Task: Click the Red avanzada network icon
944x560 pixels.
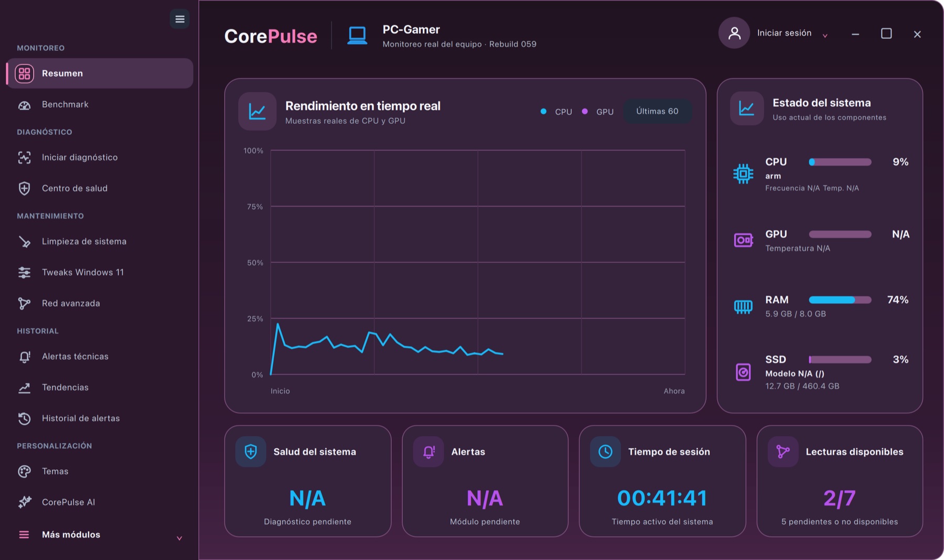Action: click(25, 304)
